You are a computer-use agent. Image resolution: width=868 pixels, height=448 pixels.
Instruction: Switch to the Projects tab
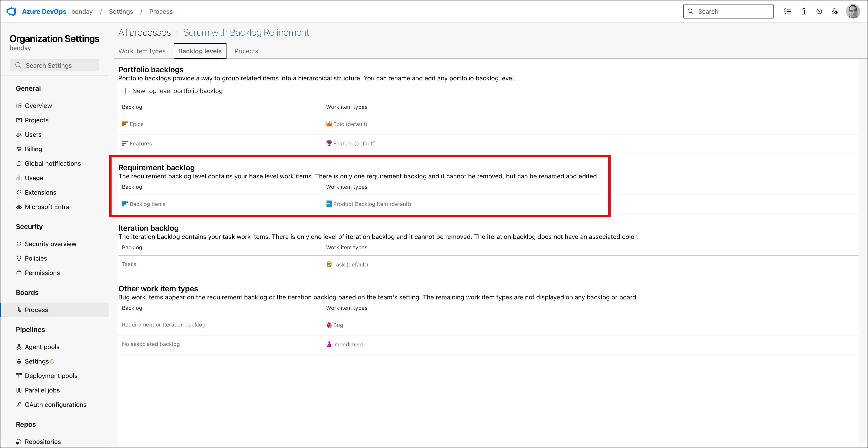tap(246, 51)
